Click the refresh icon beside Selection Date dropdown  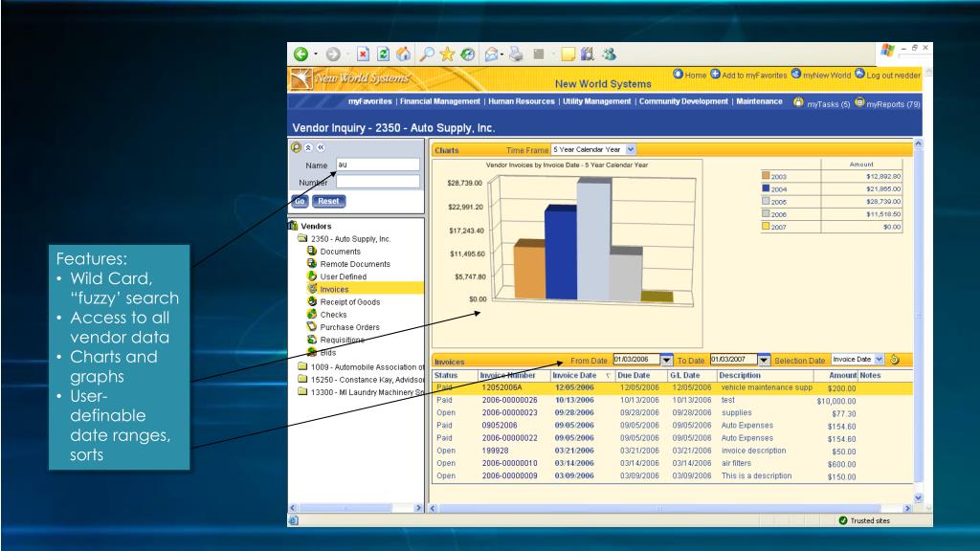[x=895, y=360]
